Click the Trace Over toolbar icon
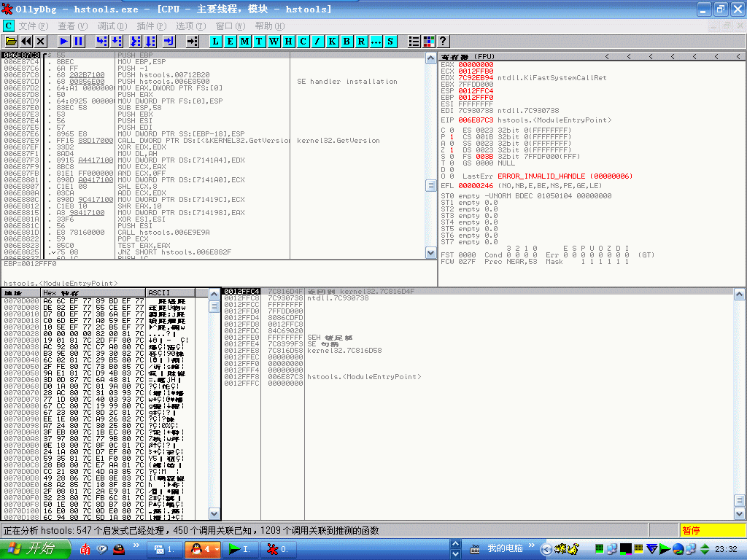 150,42
